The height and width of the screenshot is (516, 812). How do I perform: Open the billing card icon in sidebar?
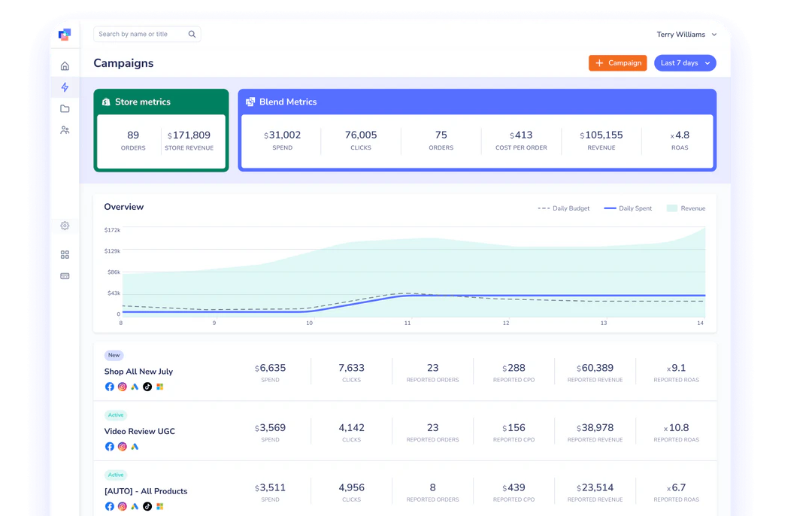tap(65, 276)
